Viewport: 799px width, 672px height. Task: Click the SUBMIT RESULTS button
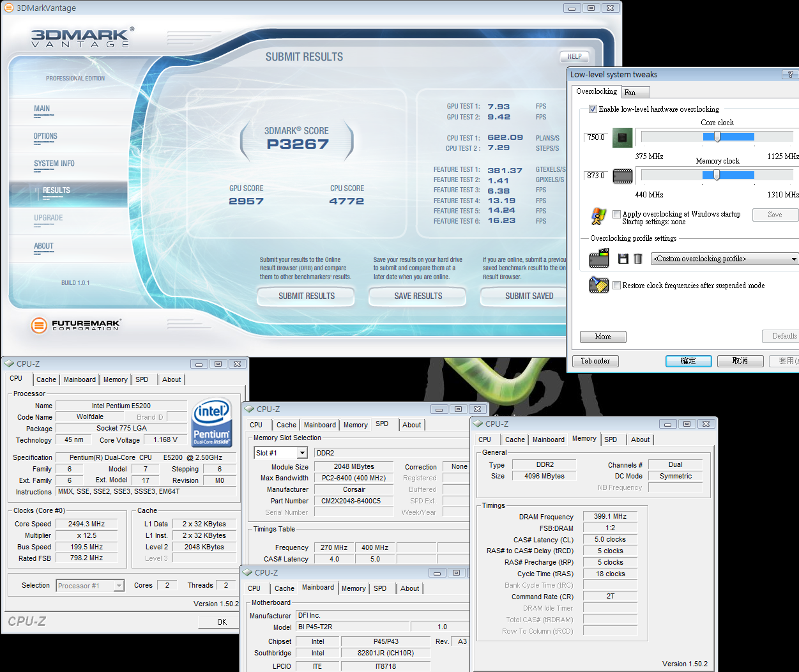306,296
